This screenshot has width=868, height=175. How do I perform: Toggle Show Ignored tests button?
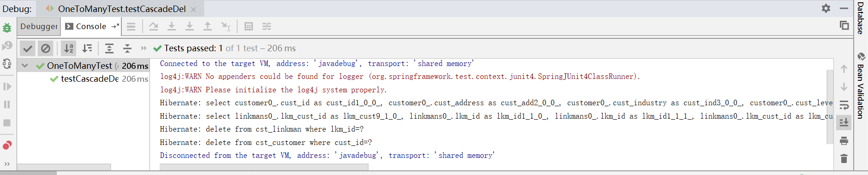pyautogui.click(x=45, y=48)
